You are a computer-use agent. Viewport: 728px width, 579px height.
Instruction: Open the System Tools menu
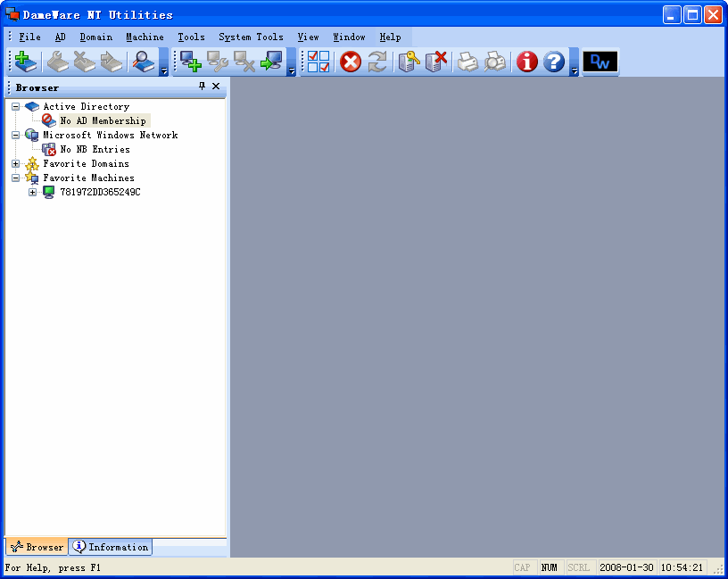point(251,37)
